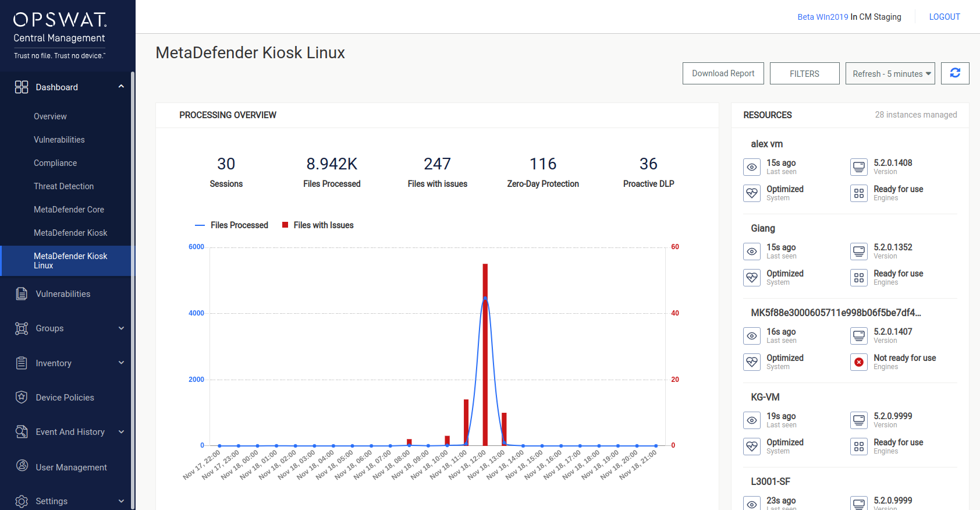Click the 247 Files with issues stat
The image size is (980, 510).
click(x=438, y=173)
